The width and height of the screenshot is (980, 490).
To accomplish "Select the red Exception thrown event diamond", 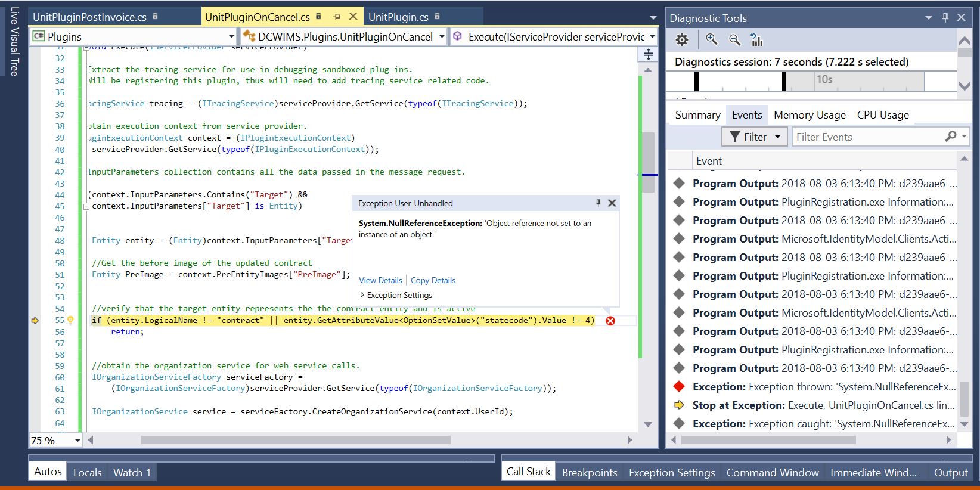I will coord(679,386).
